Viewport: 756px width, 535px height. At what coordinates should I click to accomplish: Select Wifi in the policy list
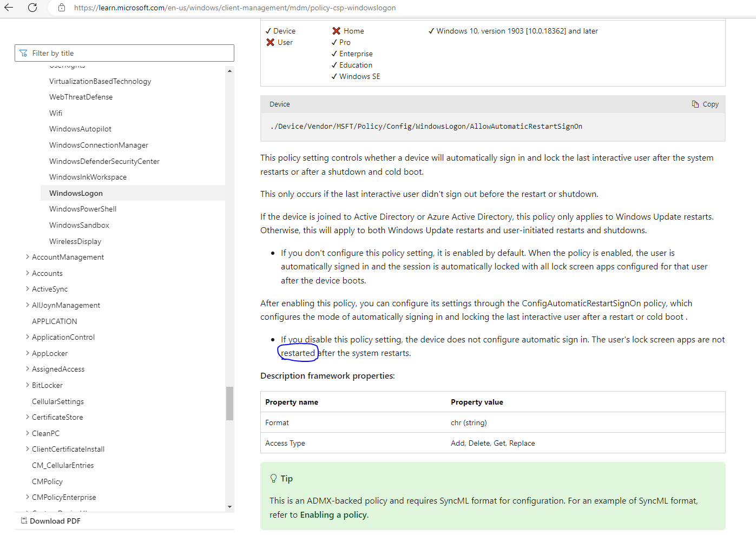click(x=56, y=113)
